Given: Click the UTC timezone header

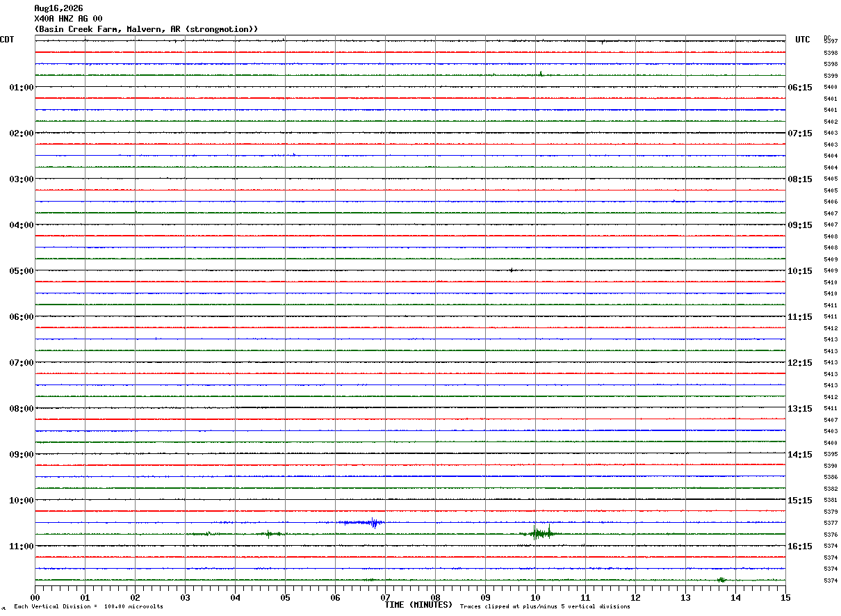Looking at the screenshot, I should point(803,40).
